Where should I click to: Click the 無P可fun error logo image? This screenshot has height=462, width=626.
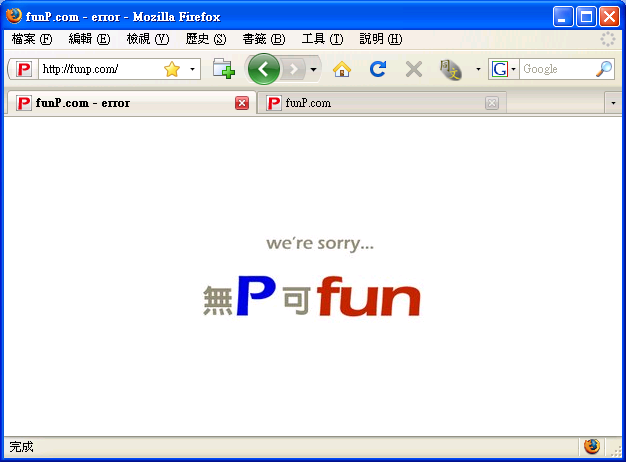311,296
